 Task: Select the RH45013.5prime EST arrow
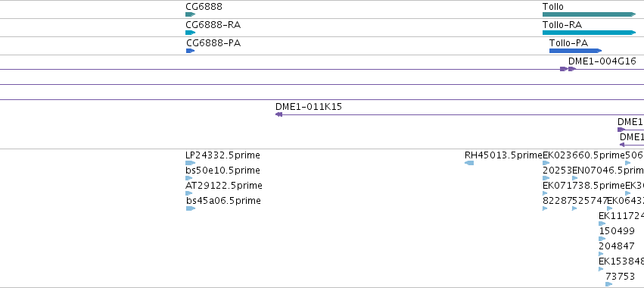(469, 163)
